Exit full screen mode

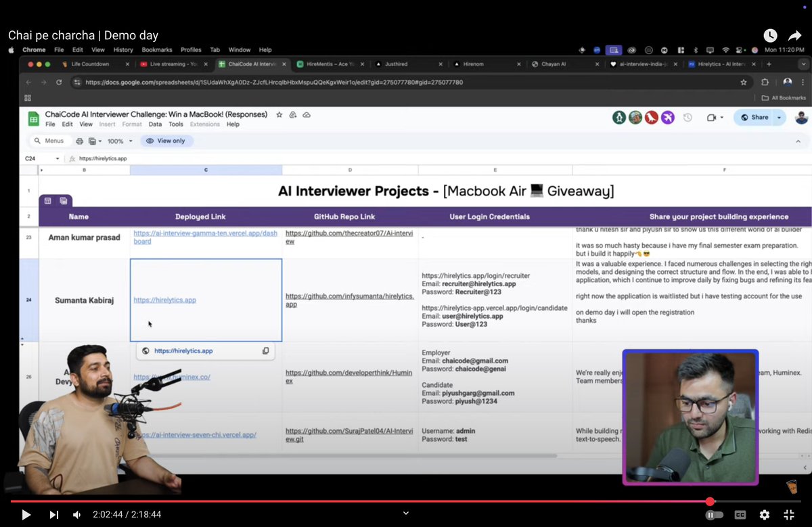pos(789,515)
